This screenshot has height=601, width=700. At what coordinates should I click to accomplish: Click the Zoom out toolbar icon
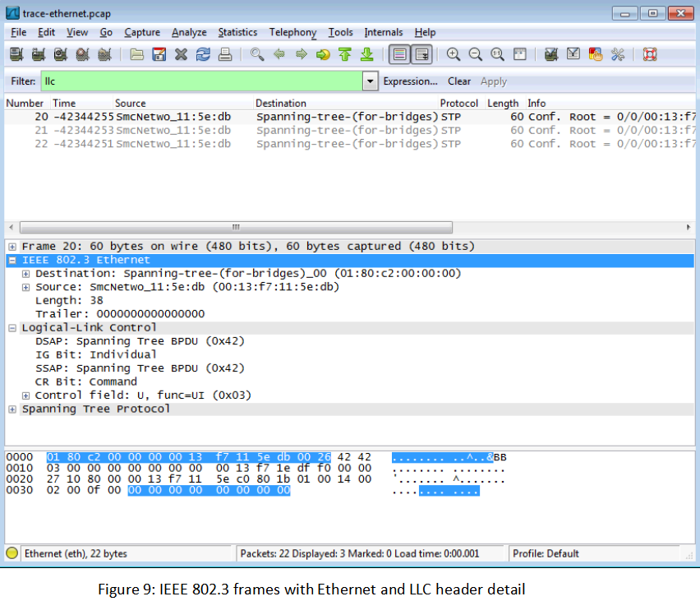click(475, 54)
